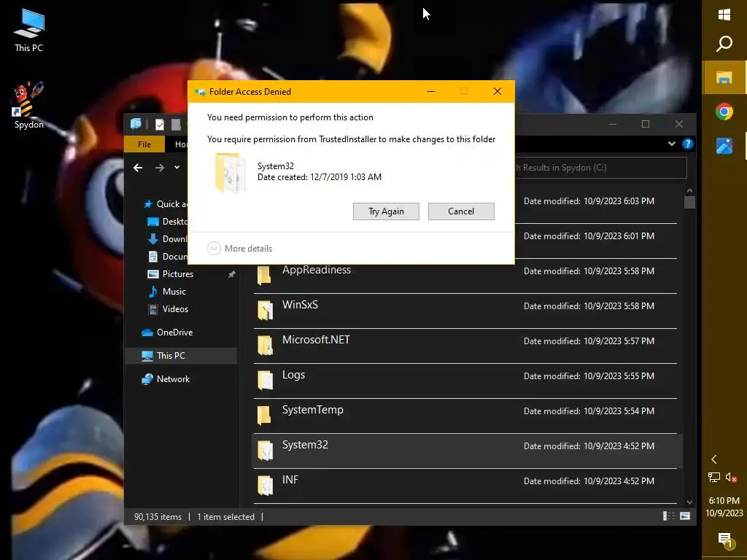Image resolution: width=747 pixels, height=560 pixels.
Task: Close the Folder Access Denied dialog
Action: [x=498, y=91]
